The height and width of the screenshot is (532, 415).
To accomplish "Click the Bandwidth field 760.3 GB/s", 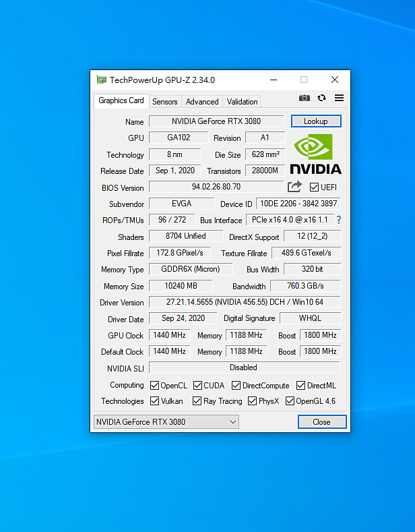I will [305, 286].
